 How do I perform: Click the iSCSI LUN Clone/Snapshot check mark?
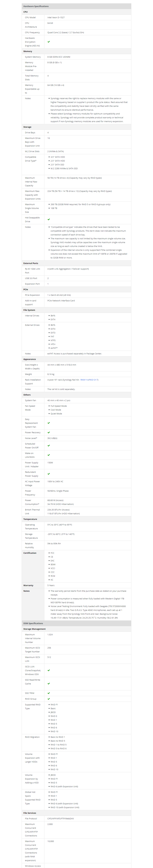(x=49, y=670)
